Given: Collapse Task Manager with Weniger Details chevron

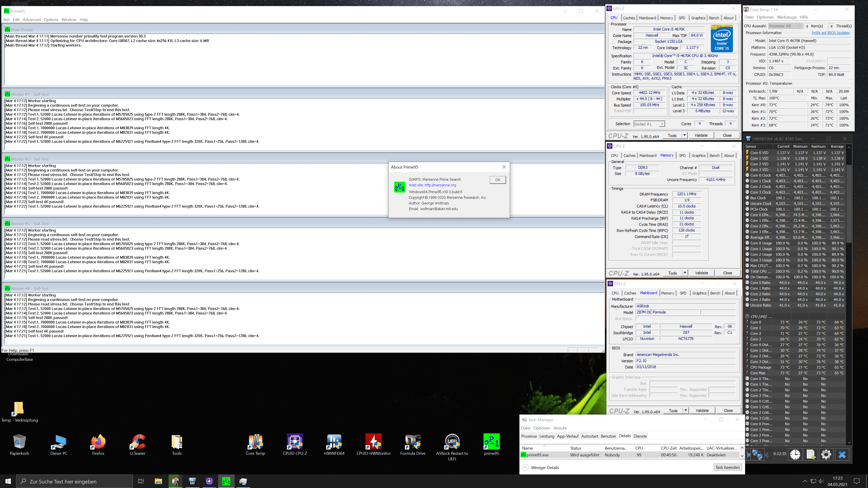Looking at the screenshot, I should point(525,467).
